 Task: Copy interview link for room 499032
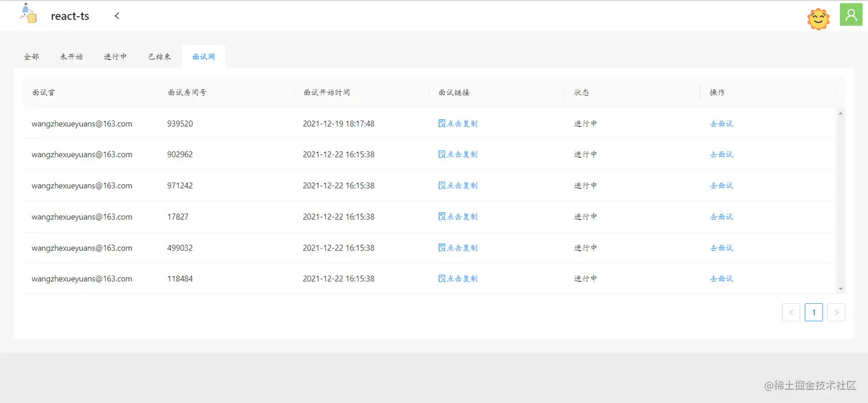(458, 248)
